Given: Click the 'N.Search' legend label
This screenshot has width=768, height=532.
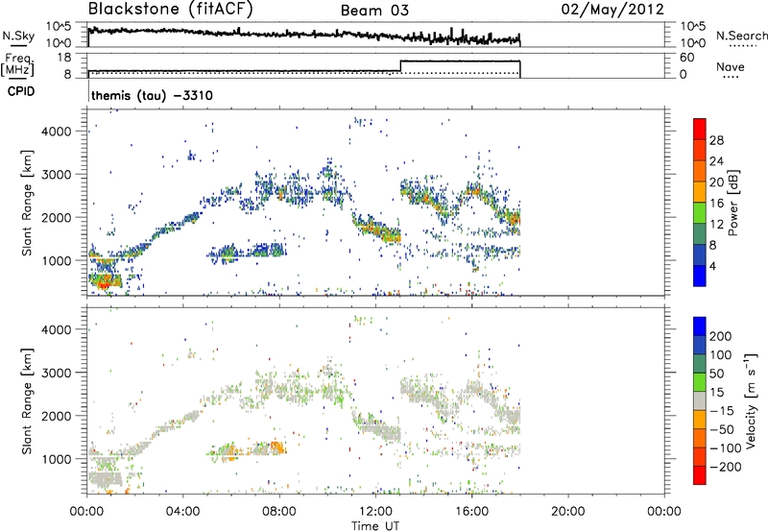Looking at the screenshot, I should coord(741,36).
